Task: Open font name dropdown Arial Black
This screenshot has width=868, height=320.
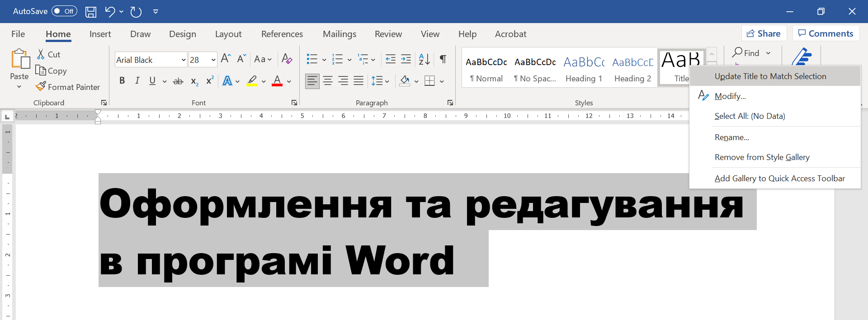Action: (184, 60)
